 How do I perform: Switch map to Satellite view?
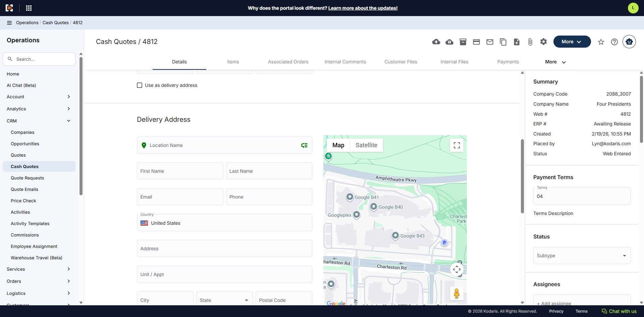point(366,145)
